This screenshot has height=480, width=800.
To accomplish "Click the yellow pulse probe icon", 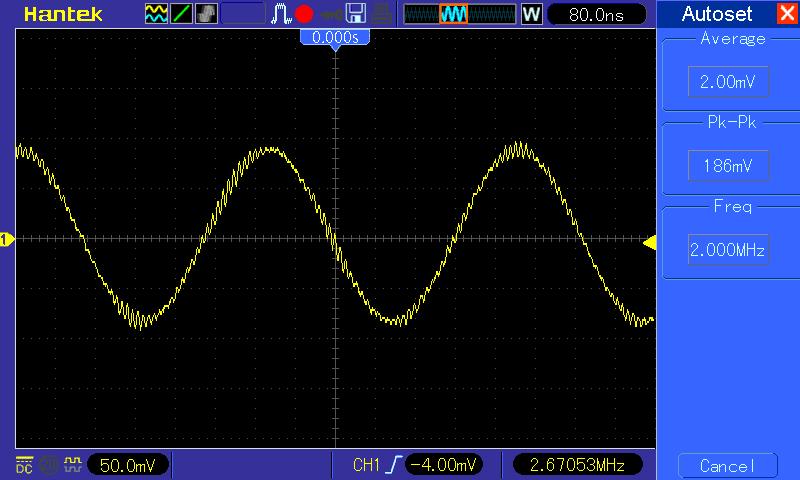I will pyautogui.click(x=73, y=464).
